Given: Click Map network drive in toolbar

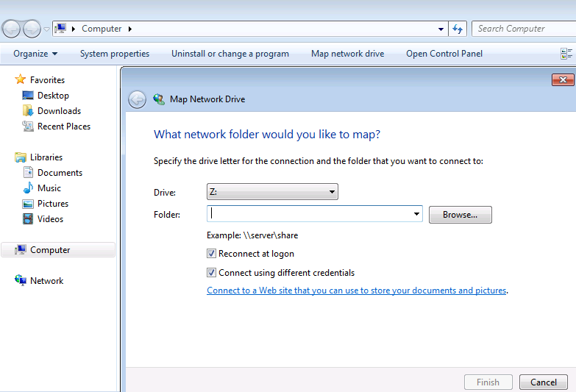Looking at the screenshot, I should [x=347, y=54].
